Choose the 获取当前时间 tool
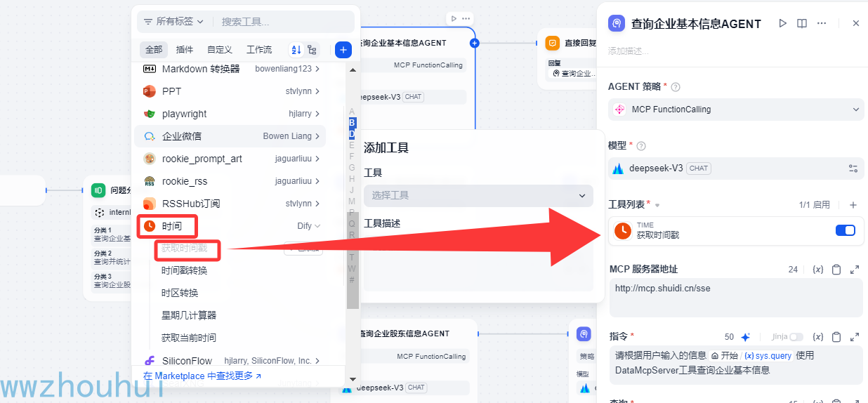This screenshot has width=868, height=403. (189, 338)
